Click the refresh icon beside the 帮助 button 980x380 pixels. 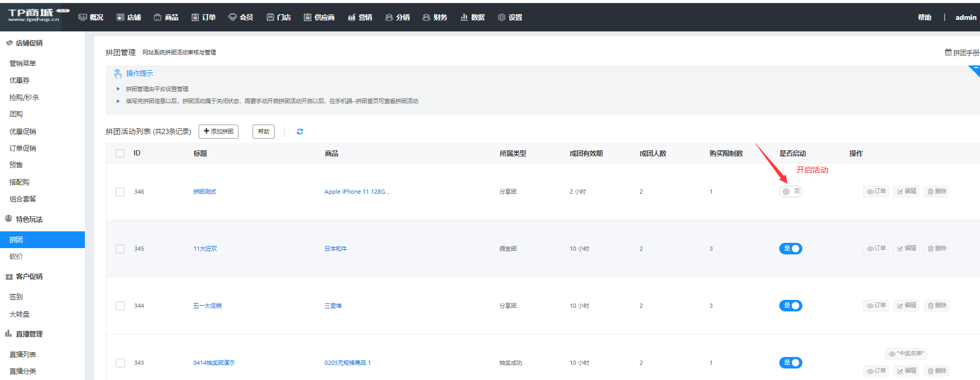pyautogui.click(x=300, y=132)
